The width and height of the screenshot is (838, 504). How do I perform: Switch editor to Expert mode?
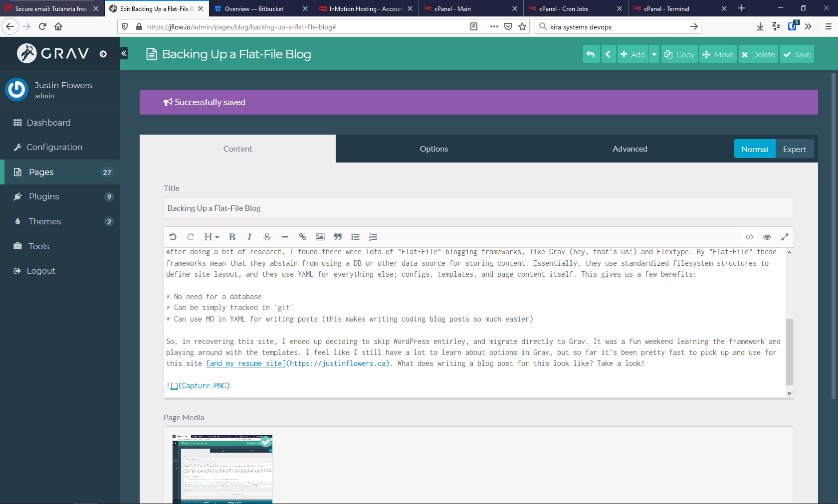coord(794,149)
